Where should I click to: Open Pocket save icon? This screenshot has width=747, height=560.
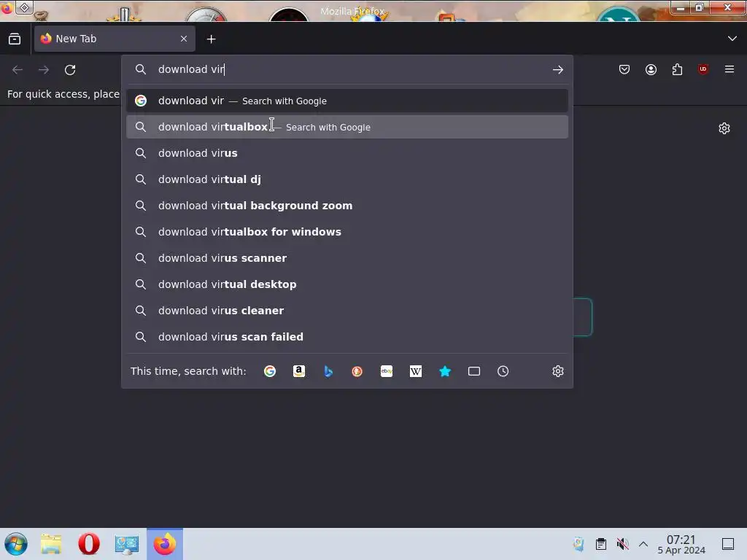[x=624, y=69]
